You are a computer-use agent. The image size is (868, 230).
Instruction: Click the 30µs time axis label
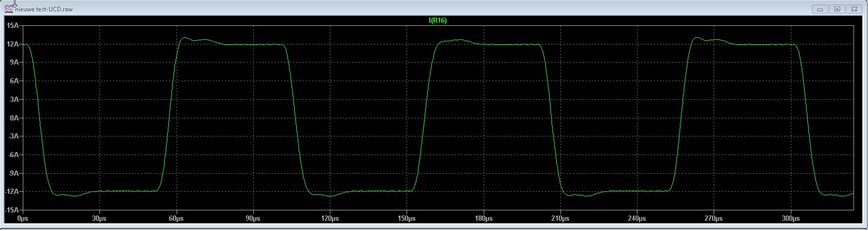coord(99,219)
